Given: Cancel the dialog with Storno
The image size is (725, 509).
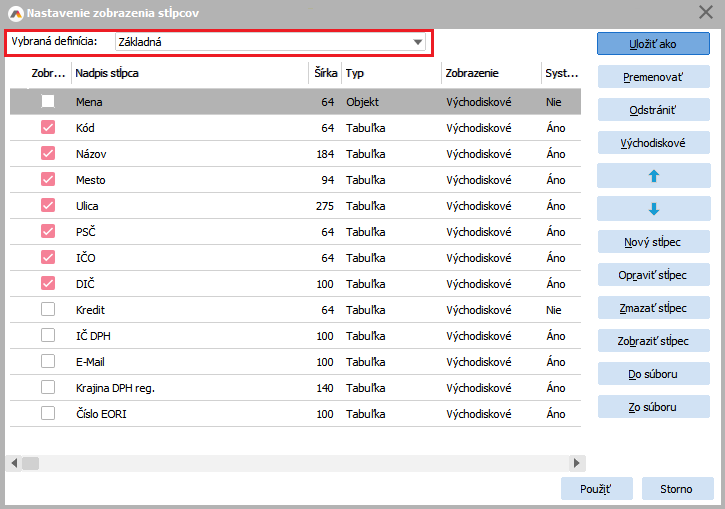Looking at the screenshot, I should (x=675, y=488).
